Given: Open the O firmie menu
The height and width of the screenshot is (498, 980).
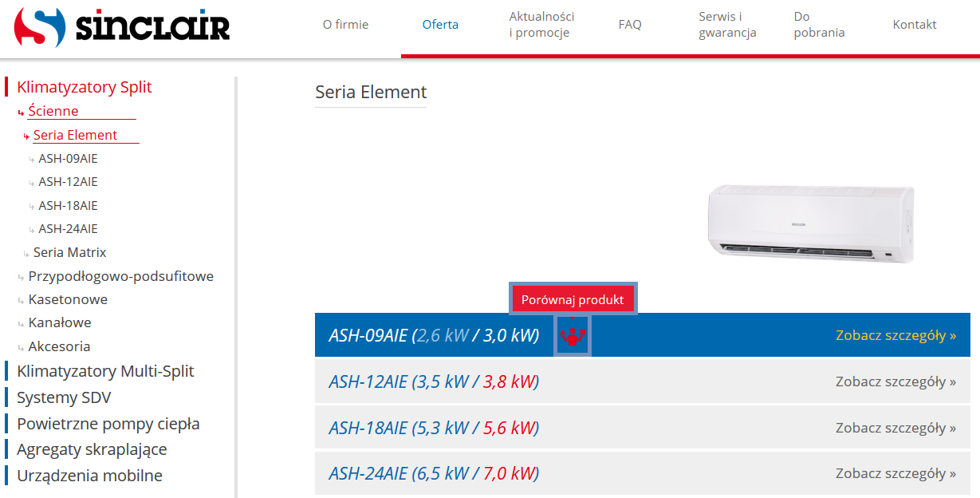Looking at the screenshot, I should tap(345, 25).
